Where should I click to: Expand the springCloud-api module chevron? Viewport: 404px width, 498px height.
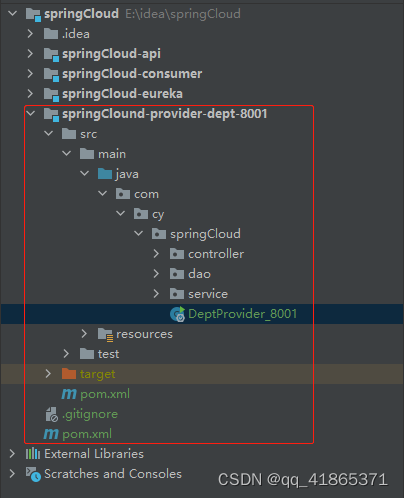30,54
